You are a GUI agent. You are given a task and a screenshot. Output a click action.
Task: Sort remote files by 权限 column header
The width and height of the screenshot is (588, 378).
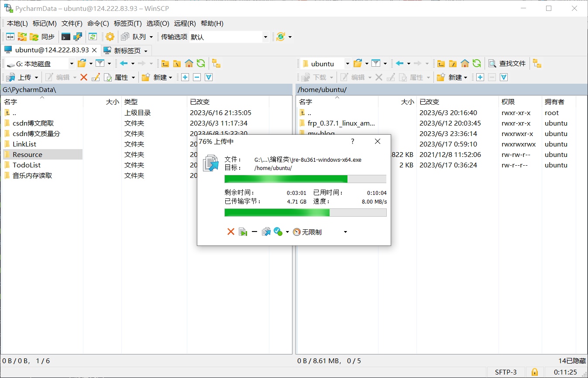pos(520,102)
